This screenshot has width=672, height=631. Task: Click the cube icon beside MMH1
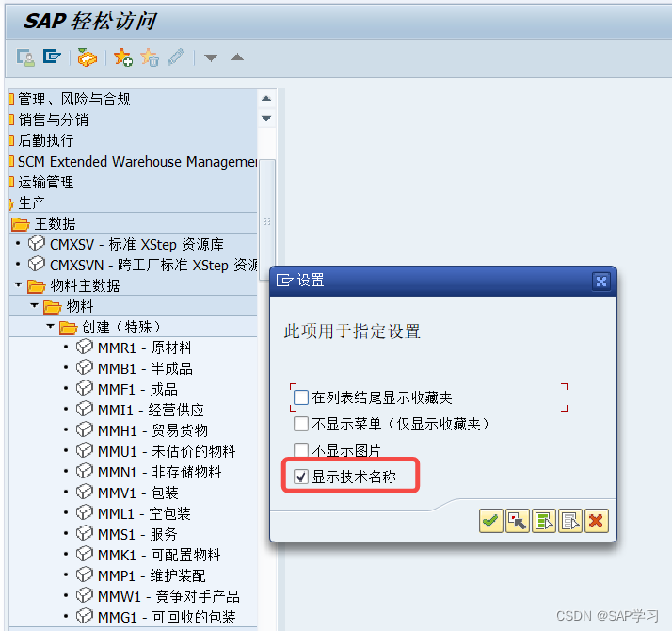click(85, 429)
